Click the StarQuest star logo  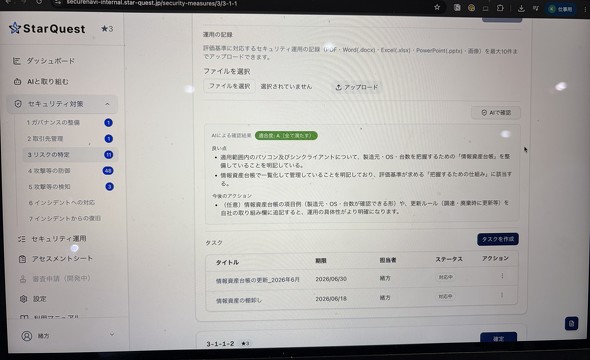(x=15, y=28)
